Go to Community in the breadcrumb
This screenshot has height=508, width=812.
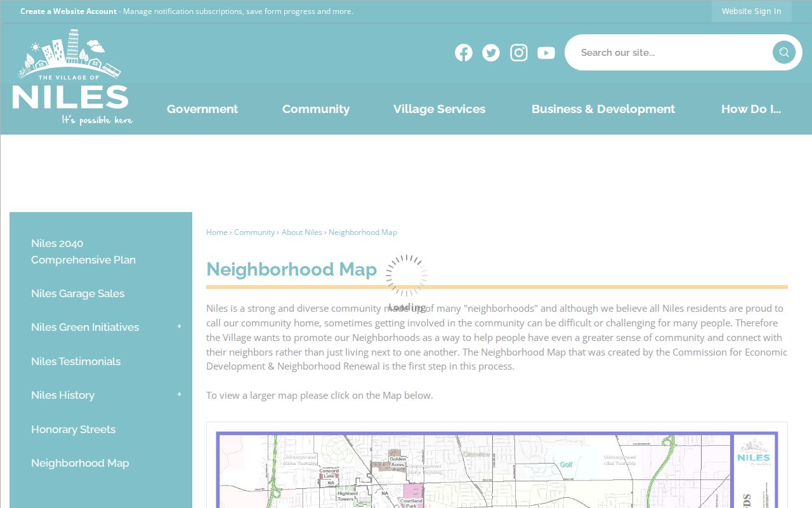point(254,232)
